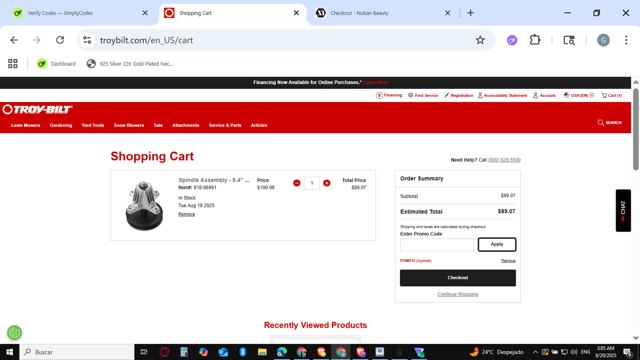Open Dashboard bookmark
640x360 pixels.
(56, 64)
